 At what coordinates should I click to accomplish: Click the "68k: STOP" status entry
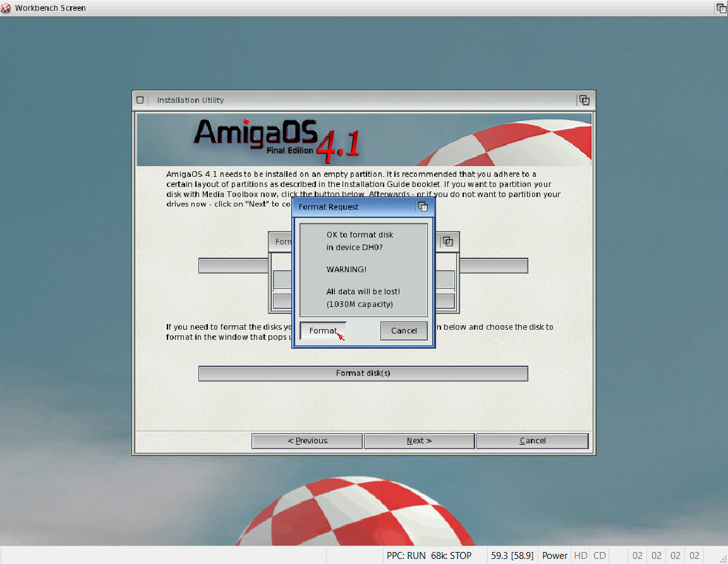451,556
